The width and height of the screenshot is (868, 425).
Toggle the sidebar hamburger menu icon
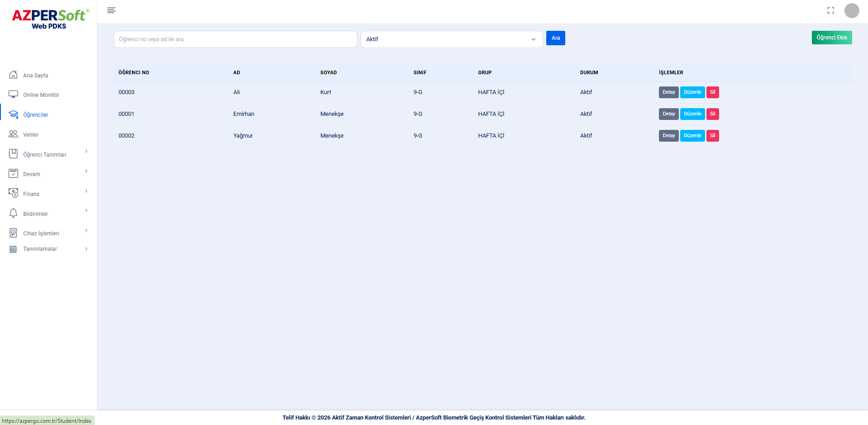pos(111,10)
